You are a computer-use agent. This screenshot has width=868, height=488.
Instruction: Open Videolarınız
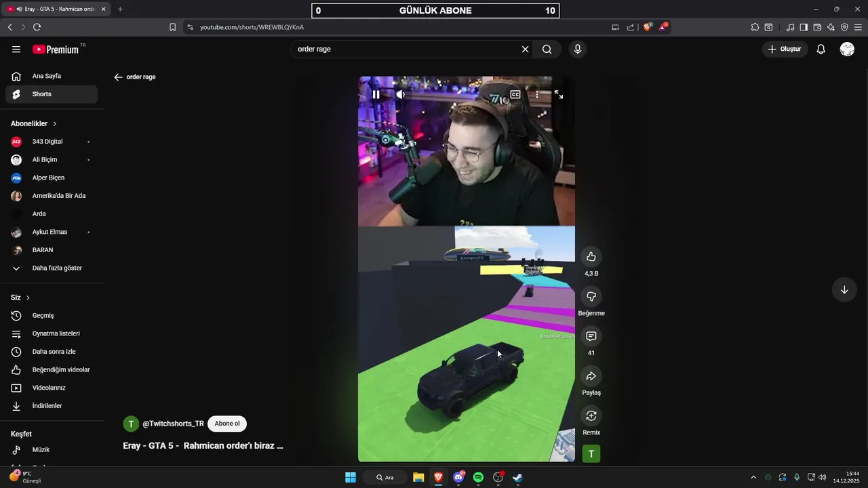(52, 388)
